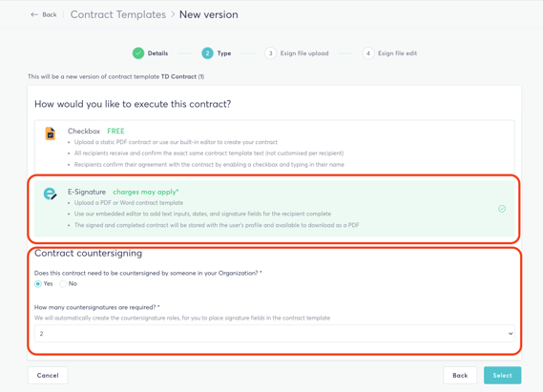Select the Yes countersign radio button
Image resolution: width=543 pixels, height=392 pixels.
38,284
